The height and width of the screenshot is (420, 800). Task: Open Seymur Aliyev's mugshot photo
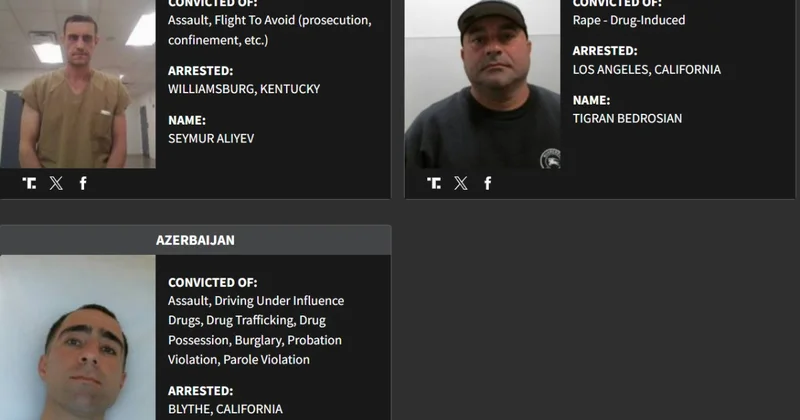[x=78, y=85]
